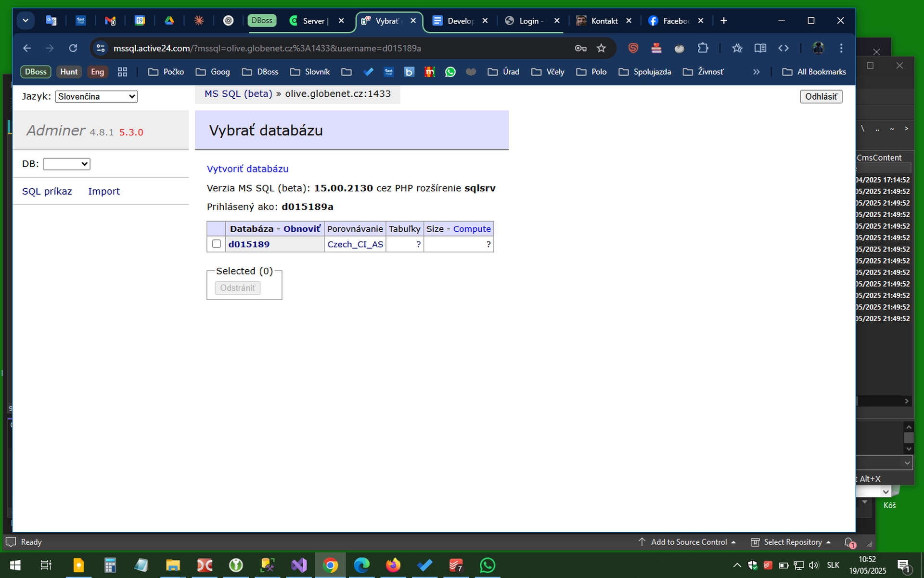This screenshot has height=578, width=924.
Task: Open the browser extensions puzzle icon
Action: [x=703, y=48]
